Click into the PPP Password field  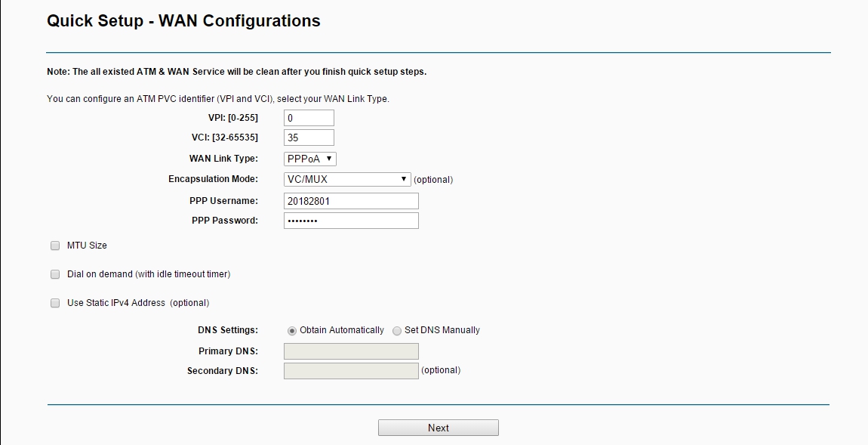click(351, 221)
